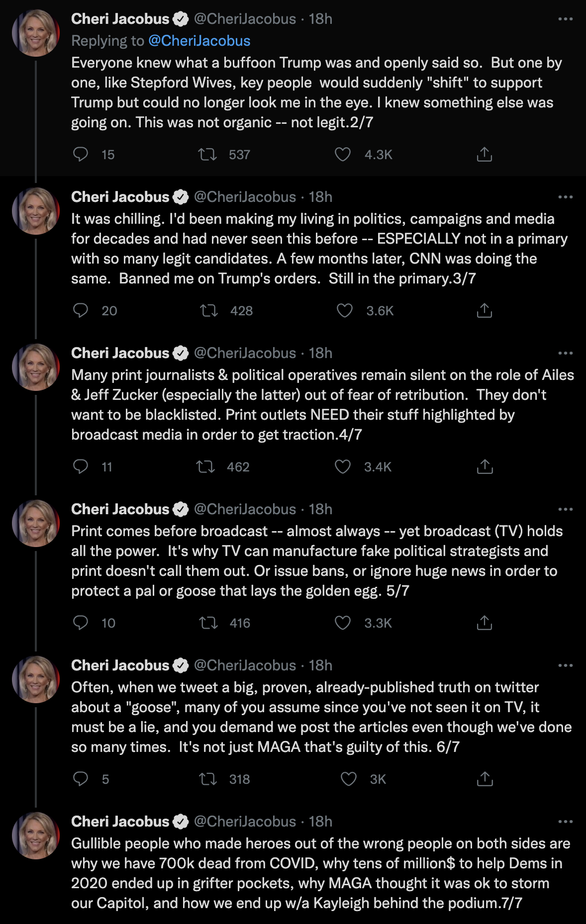Open Cheri Jacobus name on the 3/7 tweet
Image resolution: width=586 pixels, height=924 pixels.
120,197
